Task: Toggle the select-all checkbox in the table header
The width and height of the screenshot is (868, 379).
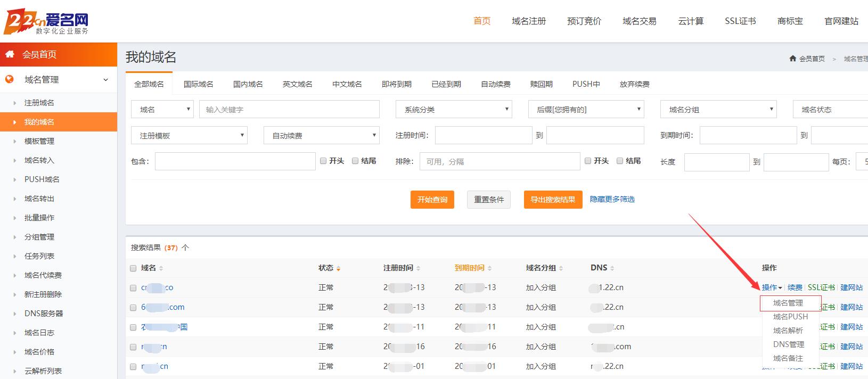Action: pos(133,268)
